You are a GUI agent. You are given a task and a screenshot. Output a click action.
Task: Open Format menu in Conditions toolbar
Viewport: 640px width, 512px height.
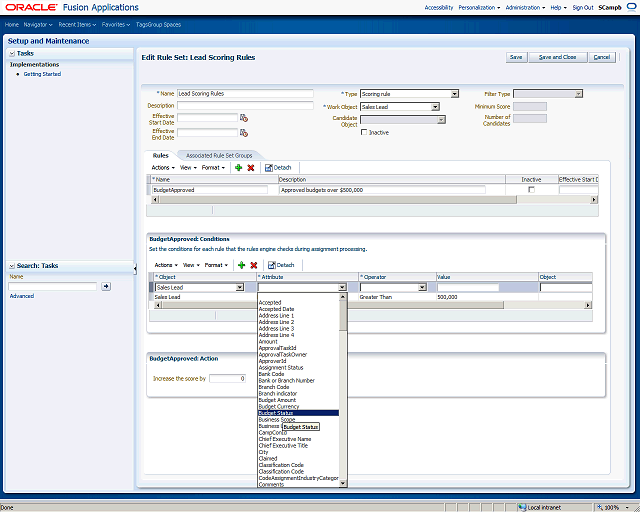coord(216,265)
